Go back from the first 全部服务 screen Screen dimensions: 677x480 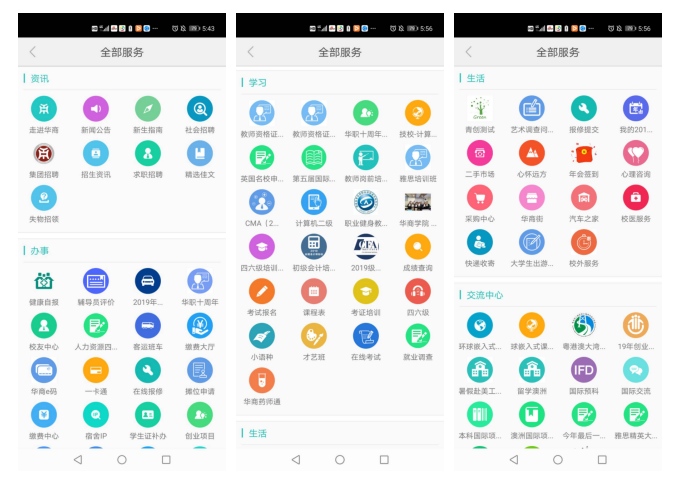tap(33, 52)
